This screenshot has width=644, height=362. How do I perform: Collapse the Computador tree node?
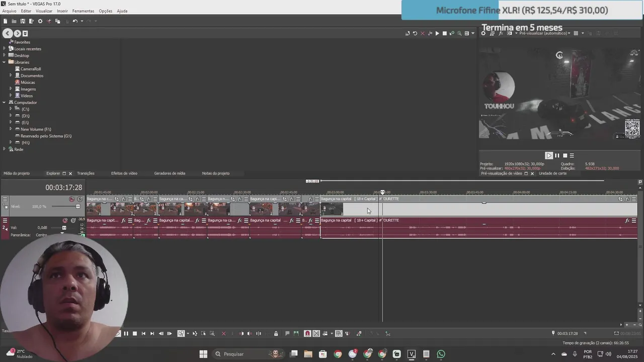pyautogui.click(x=5, y=103)
